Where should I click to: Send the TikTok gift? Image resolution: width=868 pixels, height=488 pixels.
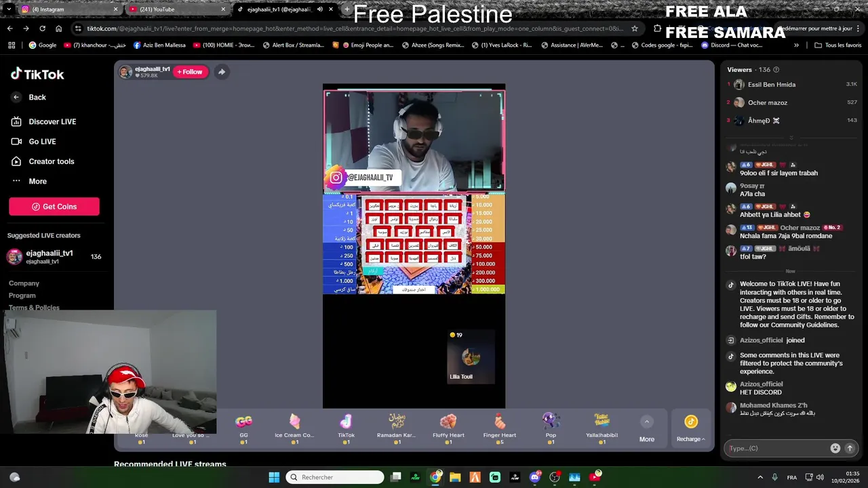click(346, 428)
